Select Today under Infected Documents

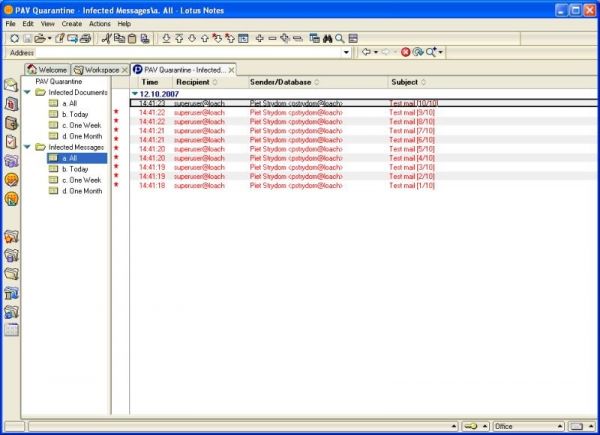point(76,114)
